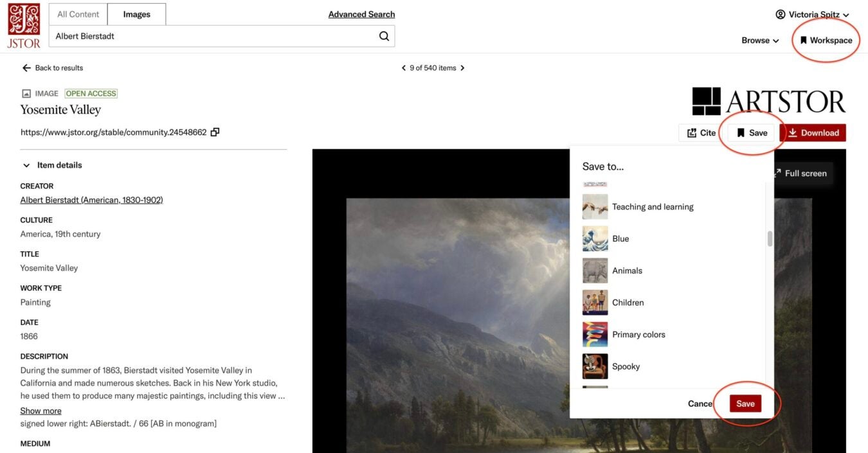
Task: Select the Blue collection in Save to list
Action: (620, 238)
